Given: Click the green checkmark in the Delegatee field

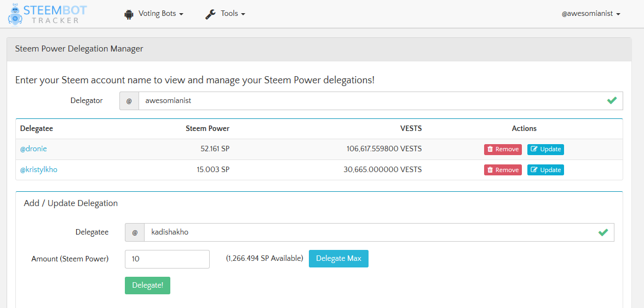Looking at the screenshot, I should (603, 232).
